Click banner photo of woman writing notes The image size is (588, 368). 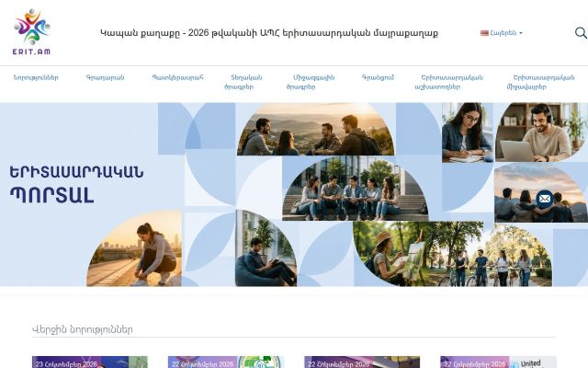pos(468,132)
